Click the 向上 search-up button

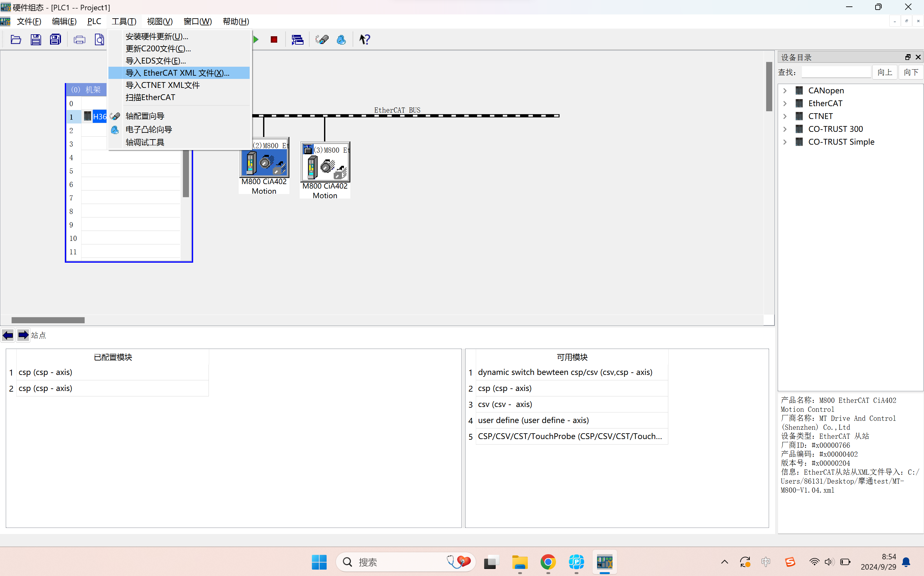click(885, 72)
